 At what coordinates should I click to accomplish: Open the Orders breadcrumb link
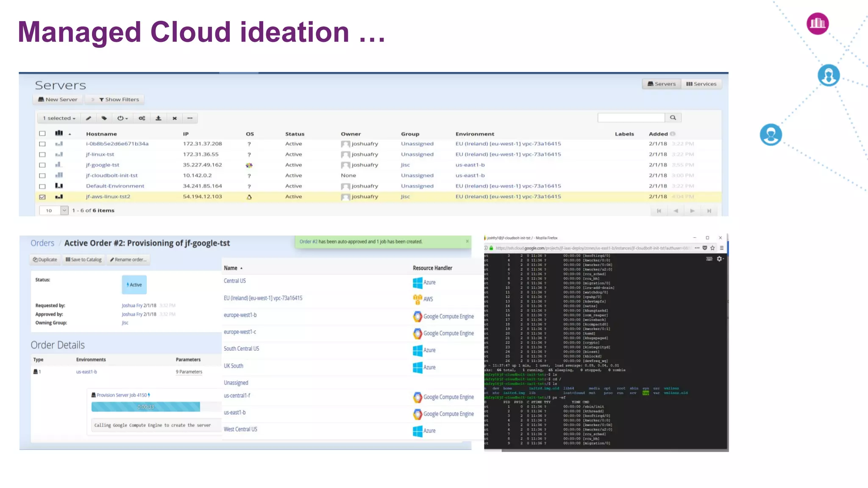42,243
